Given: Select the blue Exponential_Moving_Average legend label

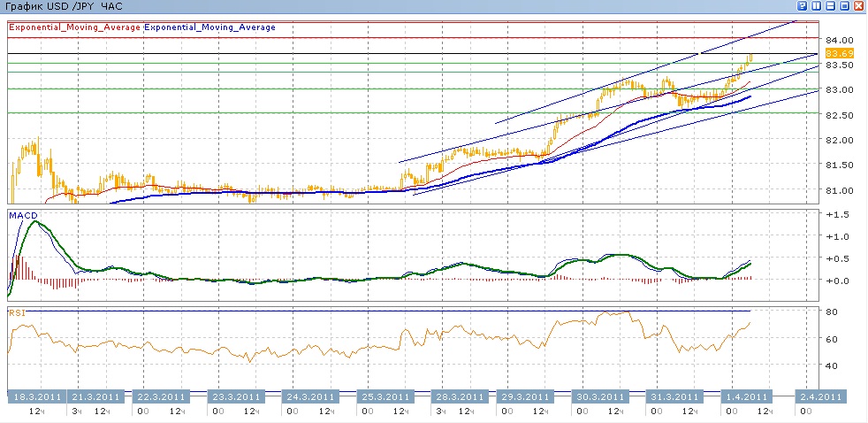Looking at the screenshot, I should click(209, 27).
